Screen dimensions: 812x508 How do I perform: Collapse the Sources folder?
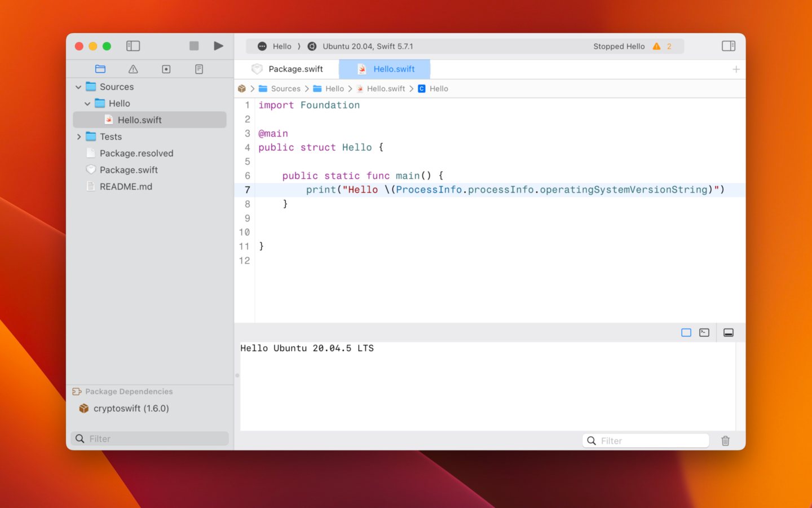click(x=78, y=86)
